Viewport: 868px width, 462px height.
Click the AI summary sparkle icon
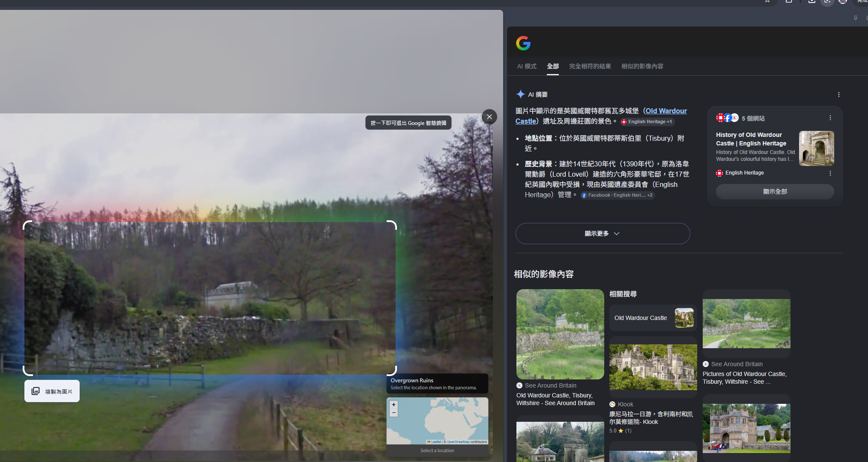520,94
